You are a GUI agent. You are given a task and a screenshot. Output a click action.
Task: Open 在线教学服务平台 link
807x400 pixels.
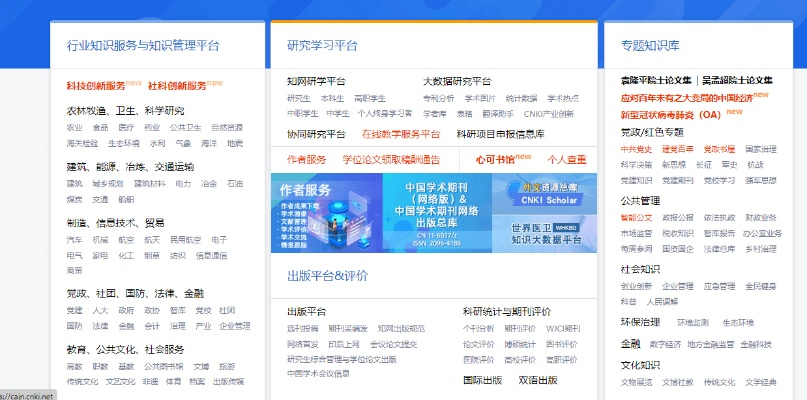click(x=401, y=134)
